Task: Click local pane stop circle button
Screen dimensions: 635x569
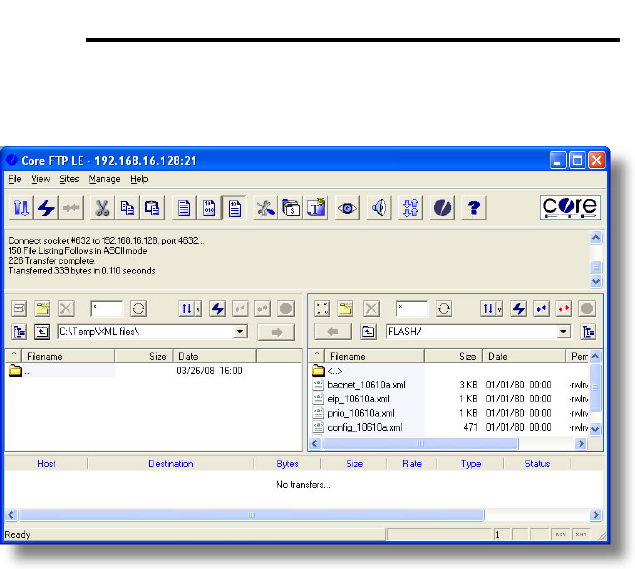Action: [286, 309]
